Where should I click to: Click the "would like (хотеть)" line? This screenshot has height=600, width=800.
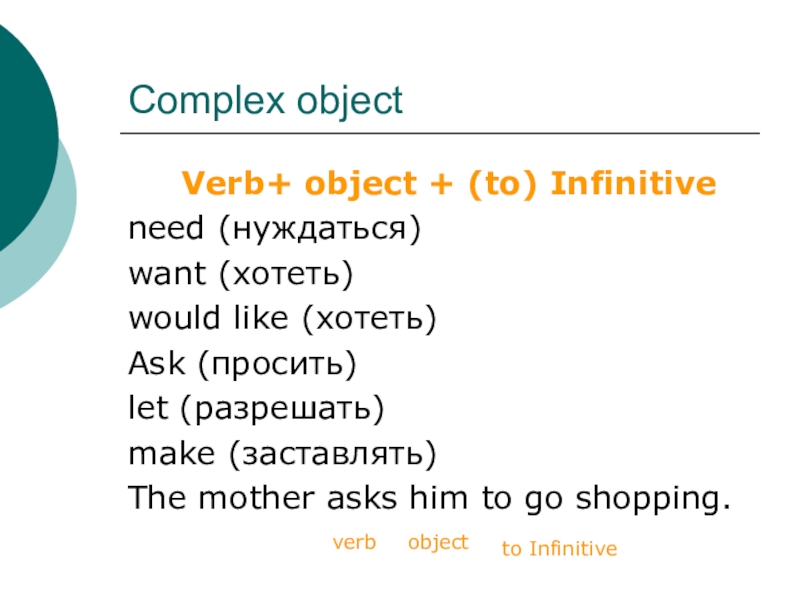pos(283,319)
